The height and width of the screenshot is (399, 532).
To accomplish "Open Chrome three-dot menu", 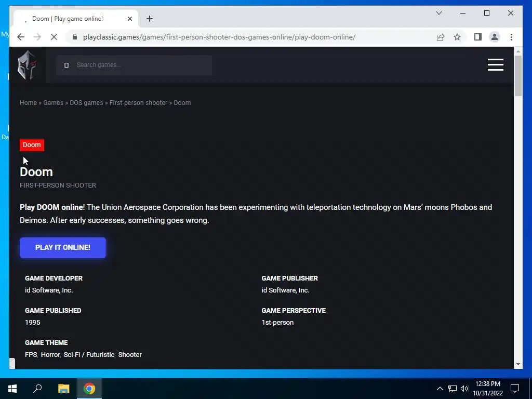I will pyautogui.click(x=511, y=37).
